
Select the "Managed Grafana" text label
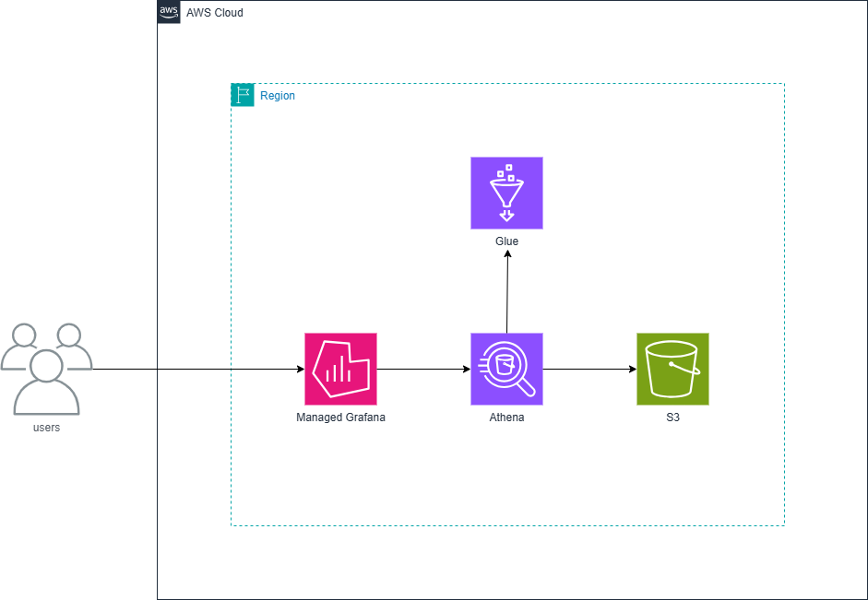tap(340, 418)
